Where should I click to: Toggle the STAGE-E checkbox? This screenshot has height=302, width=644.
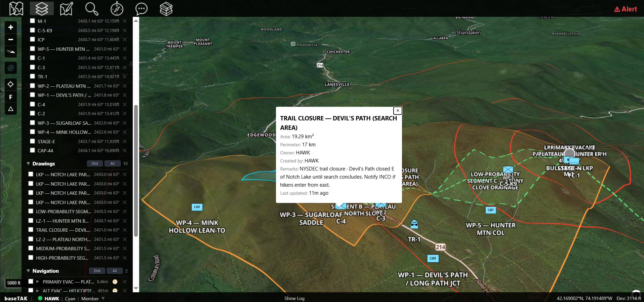tap(32, 141)
